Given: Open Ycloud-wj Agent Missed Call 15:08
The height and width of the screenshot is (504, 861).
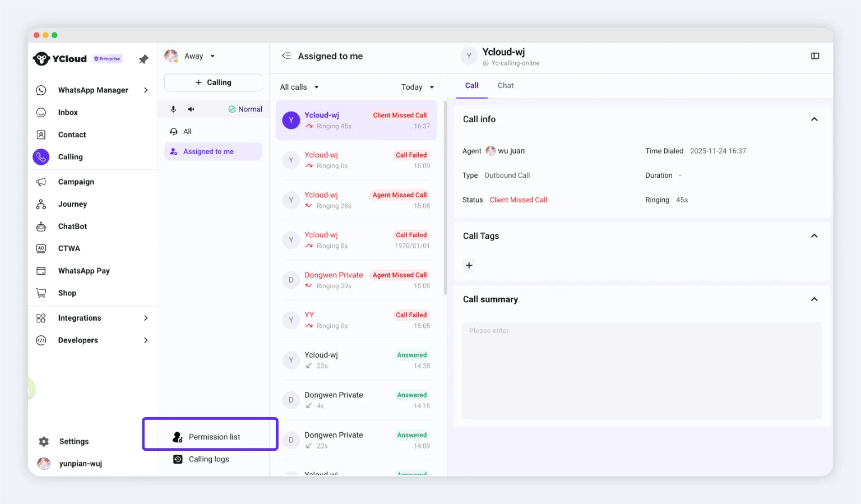Looking at the screenshot, I should point(357,200).
